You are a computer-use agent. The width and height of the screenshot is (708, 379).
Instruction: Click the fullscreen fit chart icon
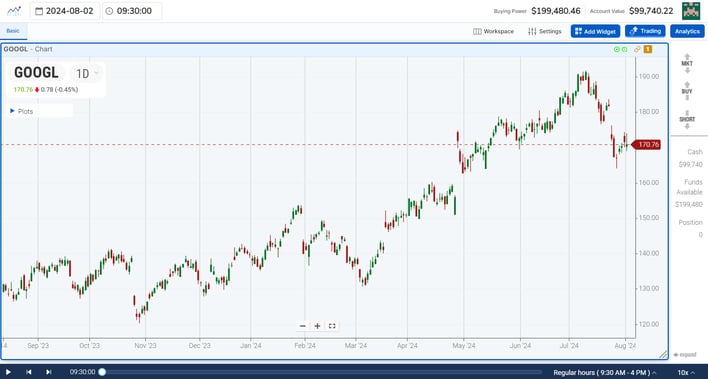[x=332, y=326]
